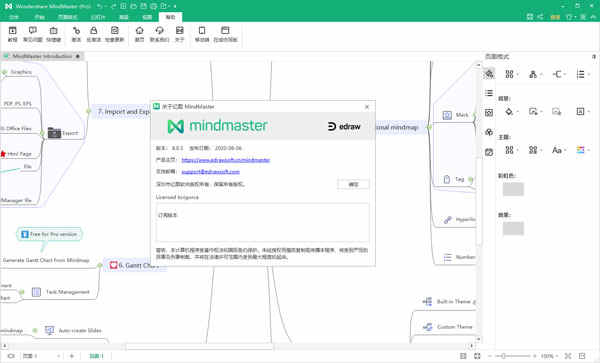The width and height of the screenshot is (600, 363).
Task: Open the File menu tab
Action: pos(14,17)
